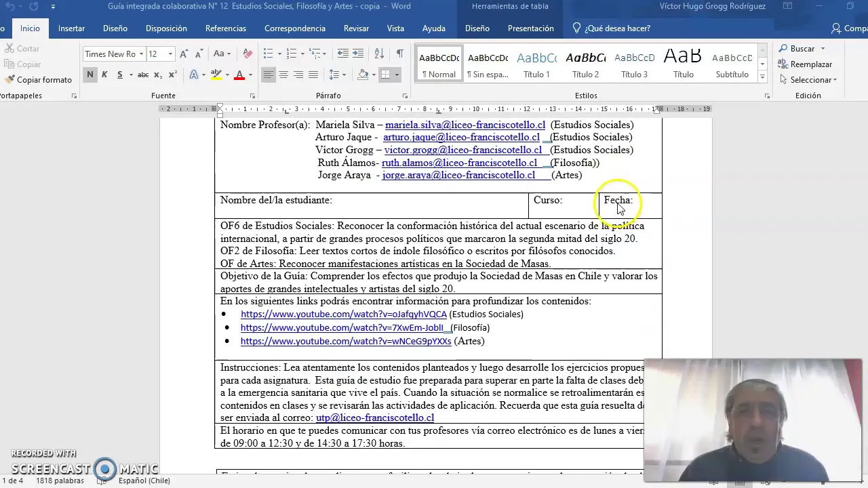This screenshot has width=868, height=488.
Task: Click the text highlight color marker
Action: (x=216, y=75)
